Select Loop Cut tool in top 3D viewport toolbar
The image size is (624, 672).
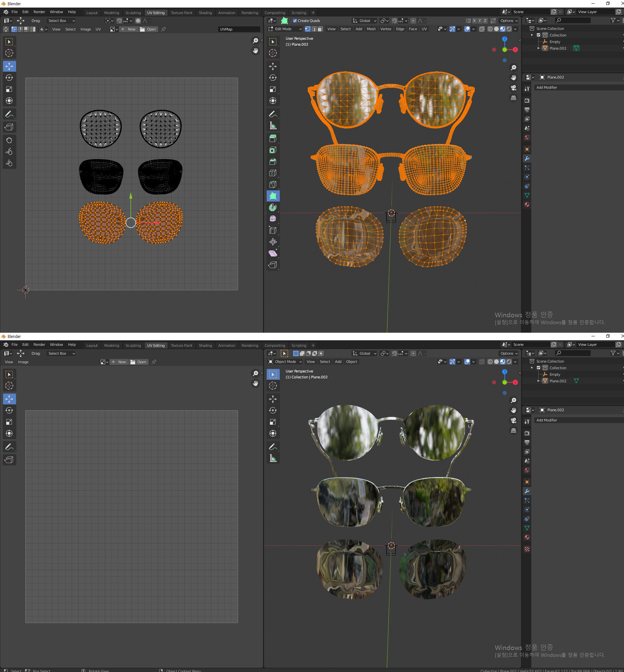point(273,173)
